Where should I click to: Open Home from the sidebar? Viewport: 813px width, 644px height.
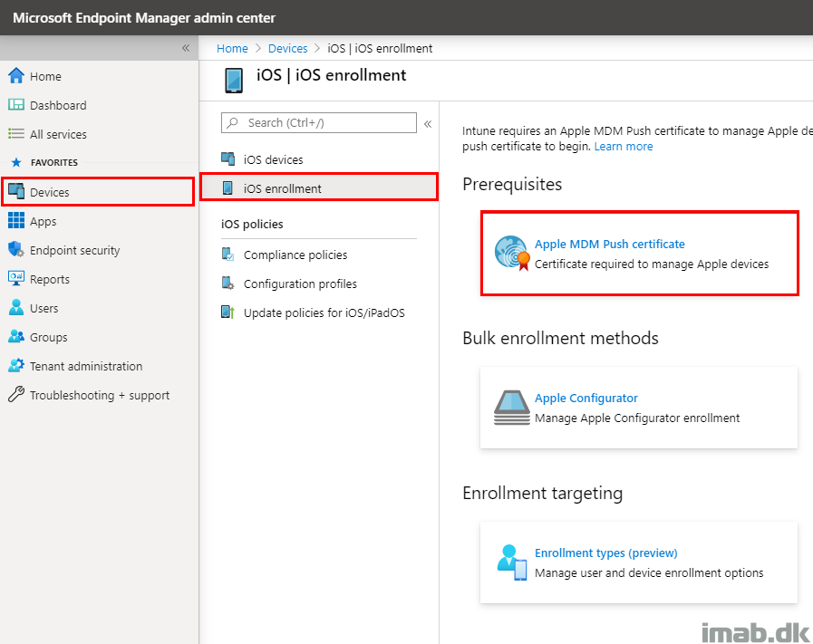tap(45, 76)
